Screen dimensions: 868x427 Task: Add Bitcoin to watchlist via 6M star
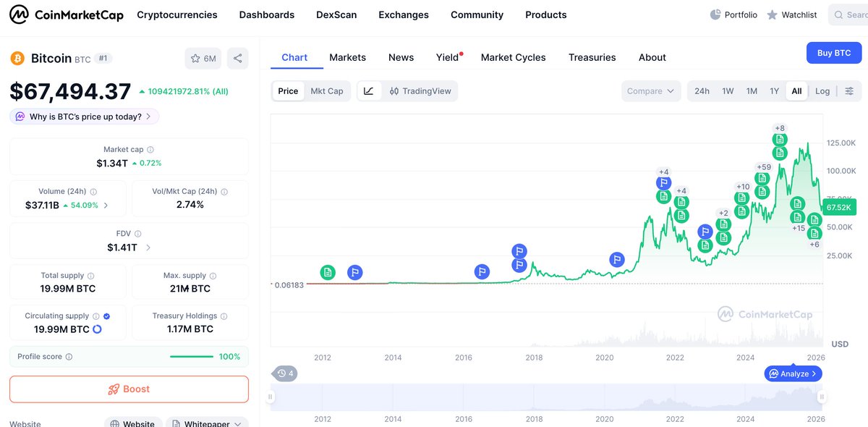203,59
